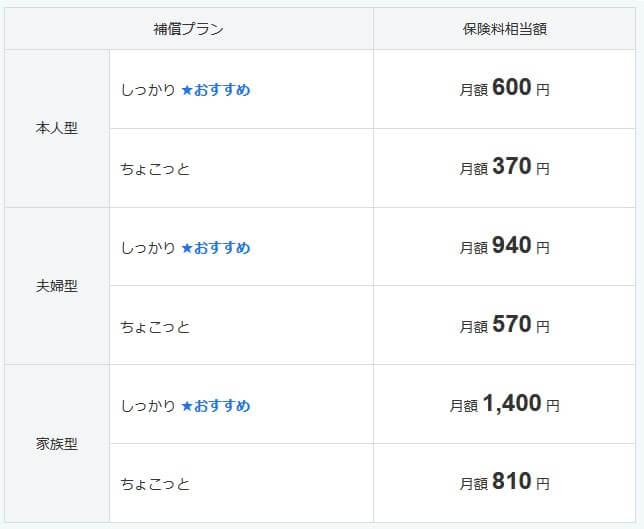644x529 pixels.
Task: Pick the ちょこっと plan under 家族型
Action: tap(155, 485)
